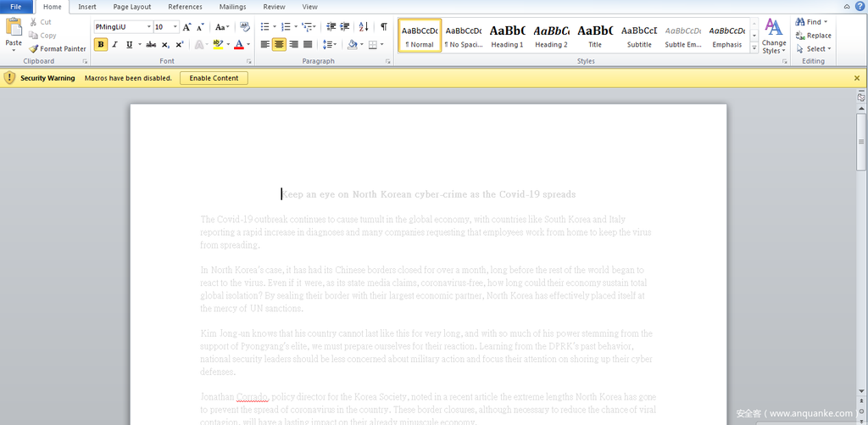The width and height of the screenshot is (868, 425).
Task: Expand the Styles gallery more arrow
Action: point(754,49)
